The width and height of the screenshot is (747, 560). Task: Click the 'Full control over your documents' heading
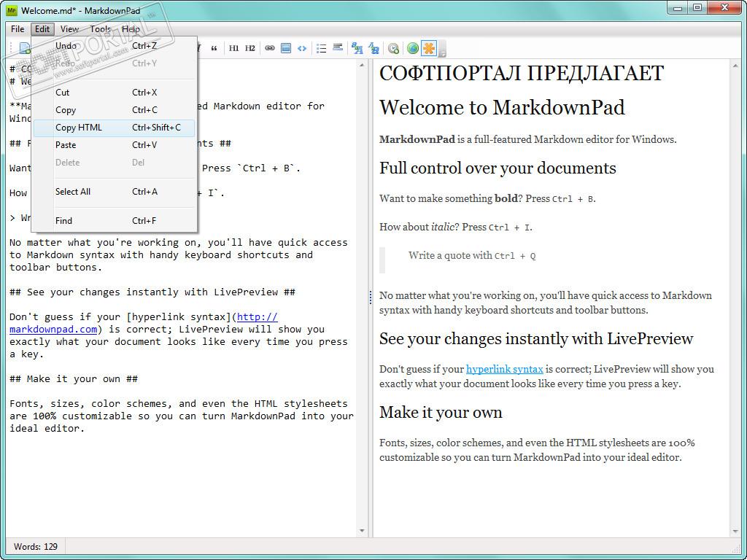point(498,168)
